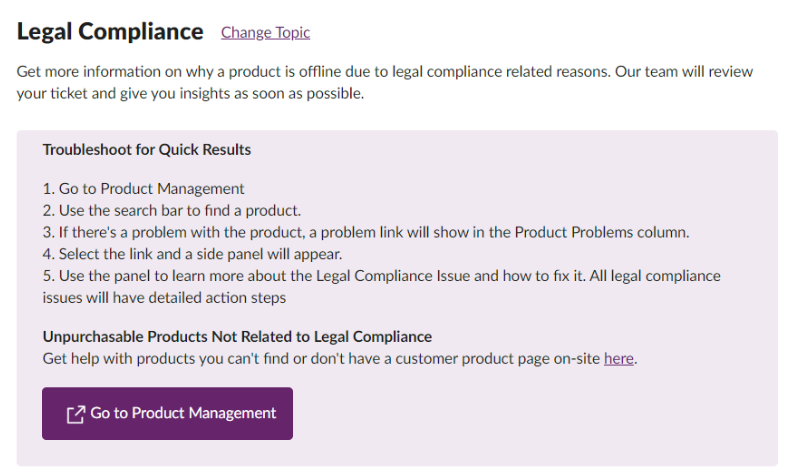793x474 pixels.
Task: Click the Troubleshoot for Quick Results heading
Action: 146,150
